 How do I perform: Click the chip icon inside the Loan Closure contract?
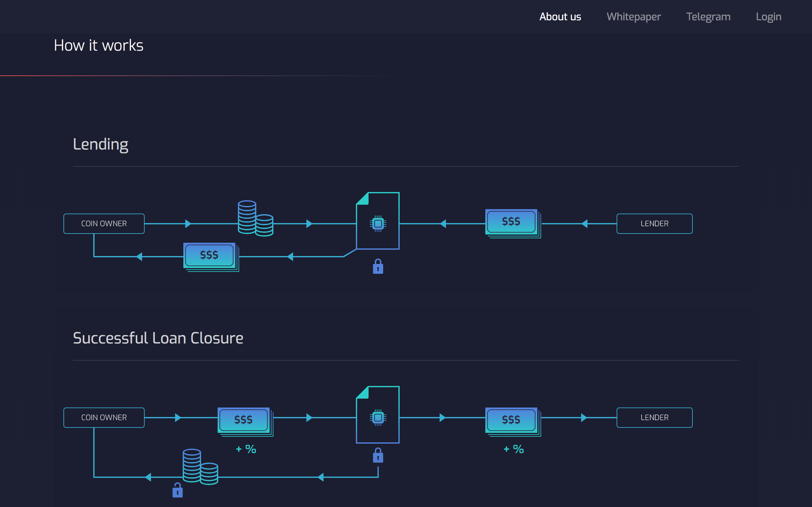377,417
